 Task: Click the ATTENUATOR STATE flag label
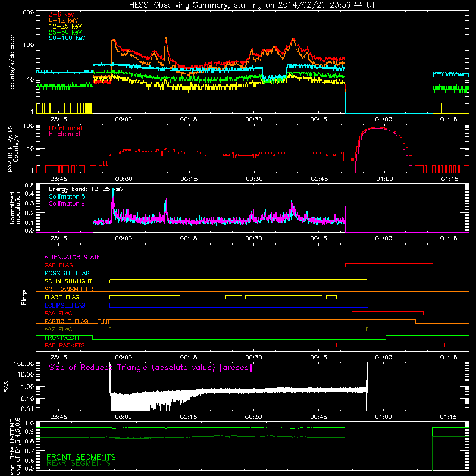(x=72, y=257)
